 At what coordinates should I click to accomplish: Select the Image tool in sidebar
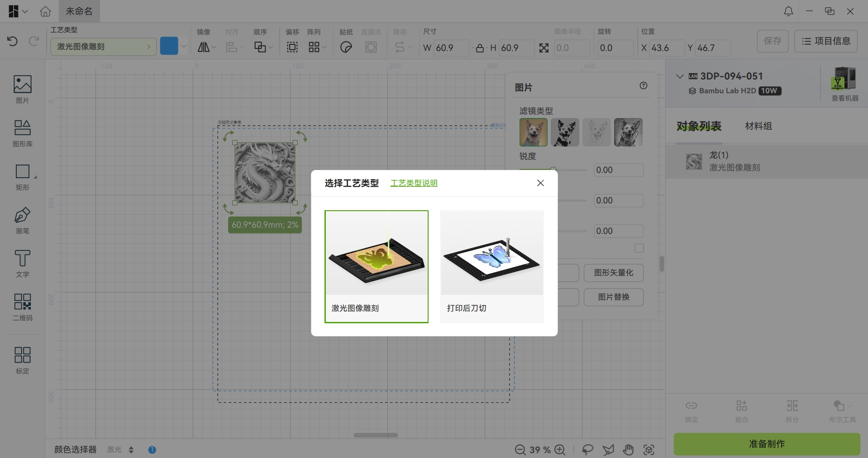[x=22, y=90]
